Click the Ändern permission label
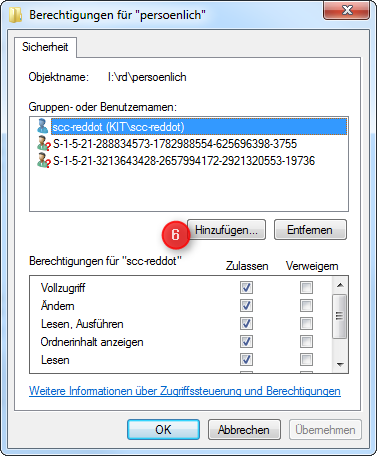The image size is (377, 456). 58,306
